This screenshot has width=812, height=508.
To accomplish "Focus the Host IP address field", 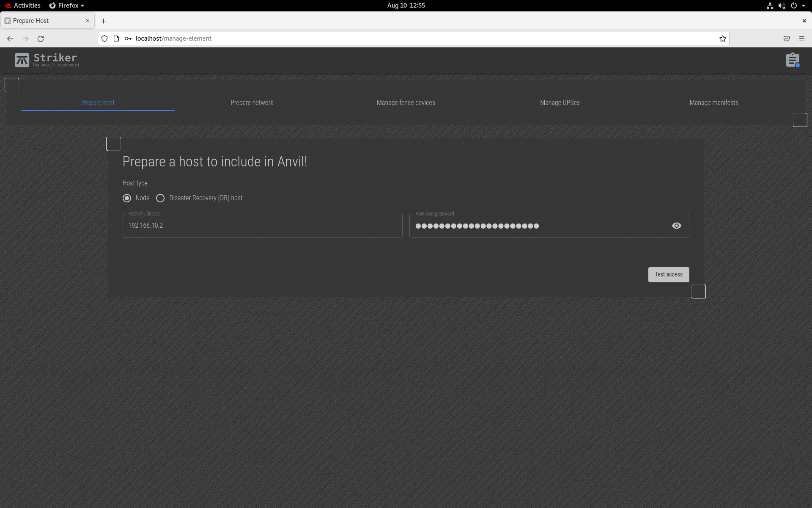I will pyautogui.click(x=262, y=226).
